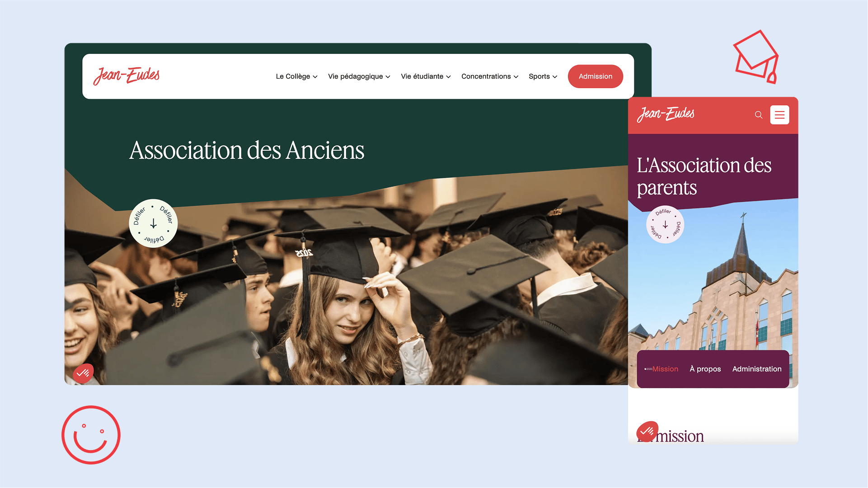The height and width of the screenshot is (488, 868).
Task: Click the white Jean-Eudes logo in mobile header
Action: (666, 114)
